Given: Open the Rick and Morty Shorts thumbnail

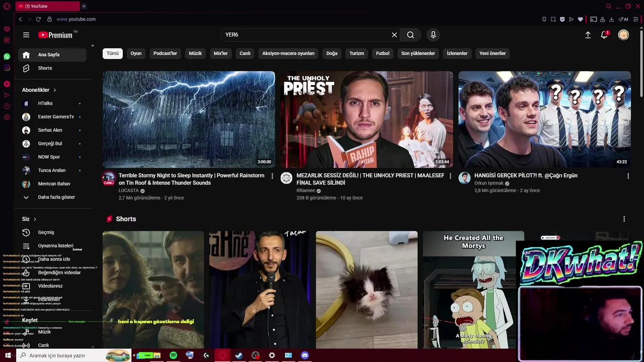Looking at the screenshot, I should coord(473,290).
